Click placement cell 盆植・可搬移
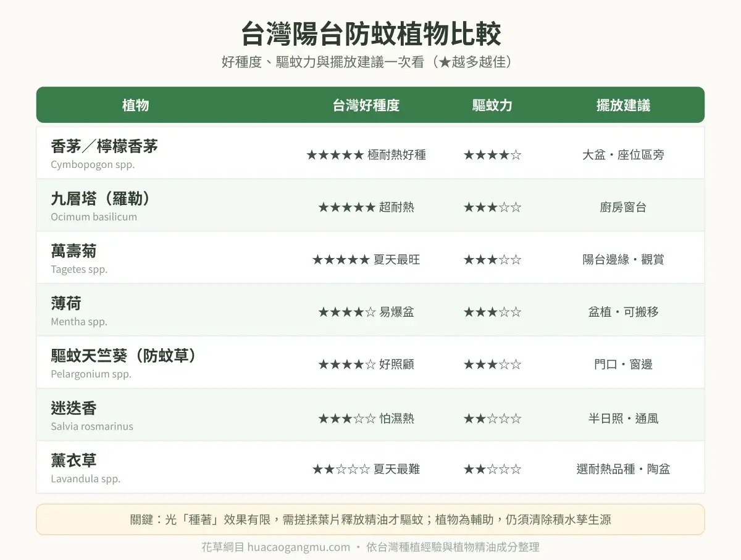This screenshot has width=741, height=560. click(x=623, y=312)
